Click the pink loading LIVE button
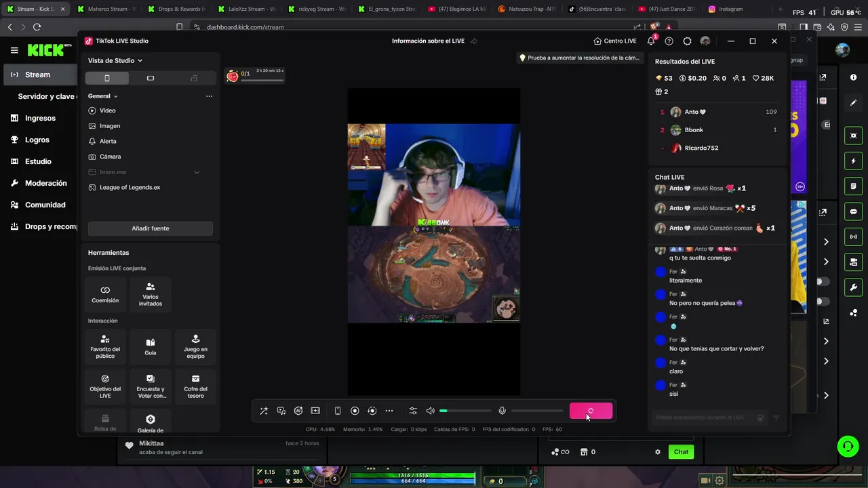This screenshot has width=868, height=488. pos(591,411)
